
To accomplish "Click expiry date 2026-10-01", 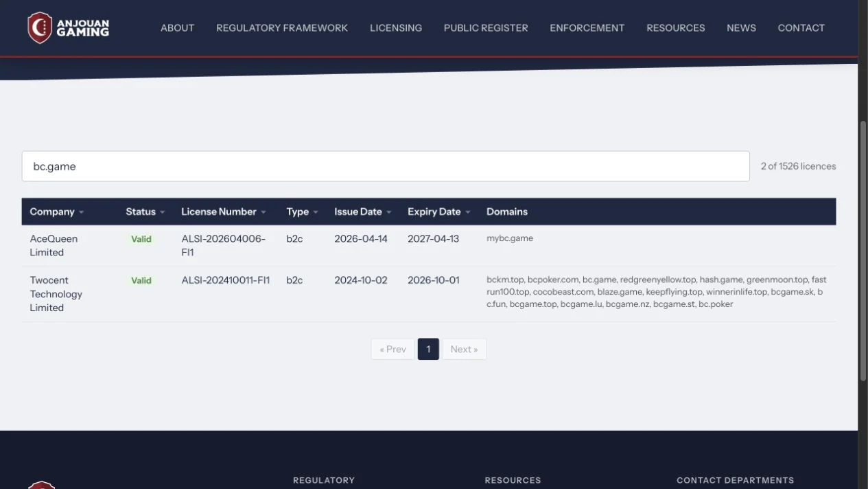I will (x=434, y=280).
